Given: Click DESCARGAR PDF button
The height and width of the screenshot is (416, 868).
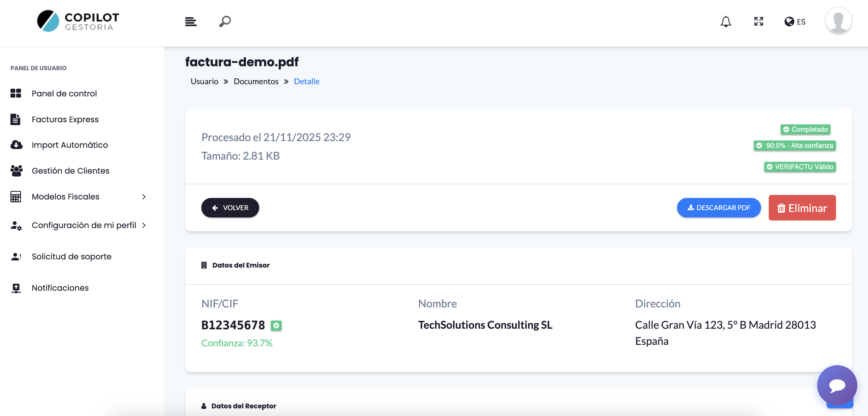Looking at the screenshot, I should (718, 208).
